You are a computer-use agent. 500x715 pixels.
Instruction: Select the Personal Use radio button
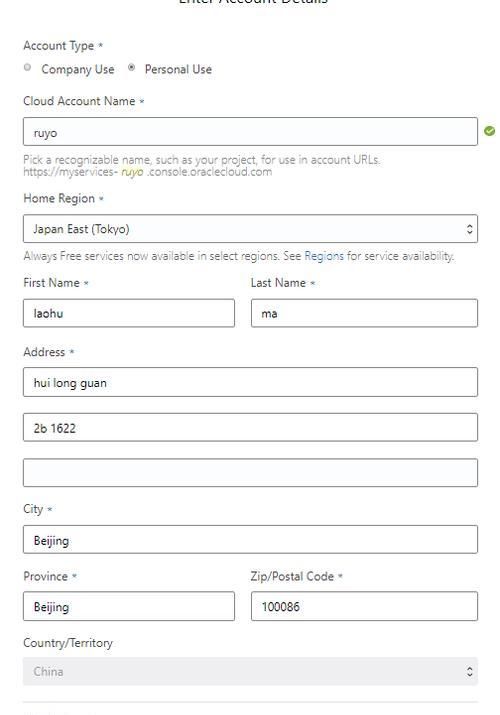point(131,67)
